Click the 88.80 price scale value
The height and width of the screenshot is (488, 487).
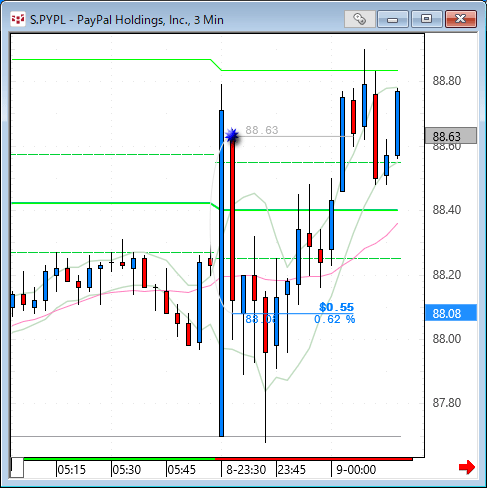(447, 81)
